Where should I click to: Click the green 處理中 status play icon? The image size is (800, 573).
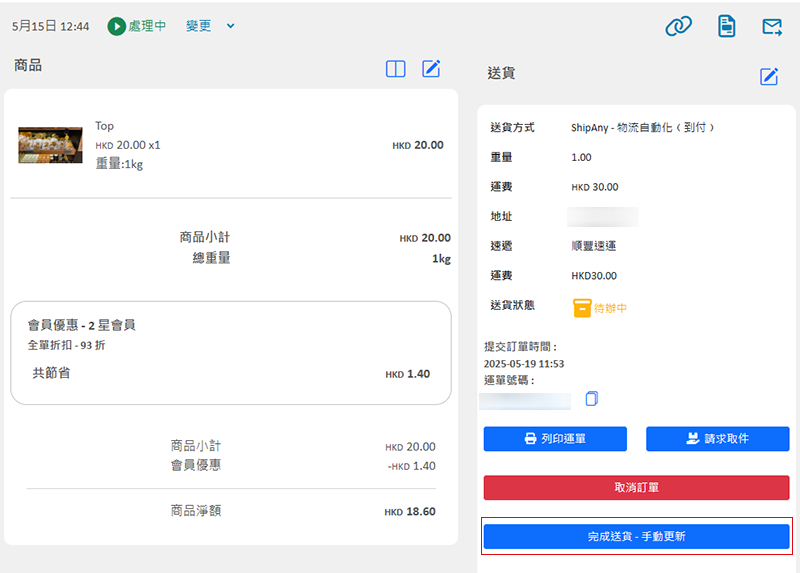pos(116,26)
